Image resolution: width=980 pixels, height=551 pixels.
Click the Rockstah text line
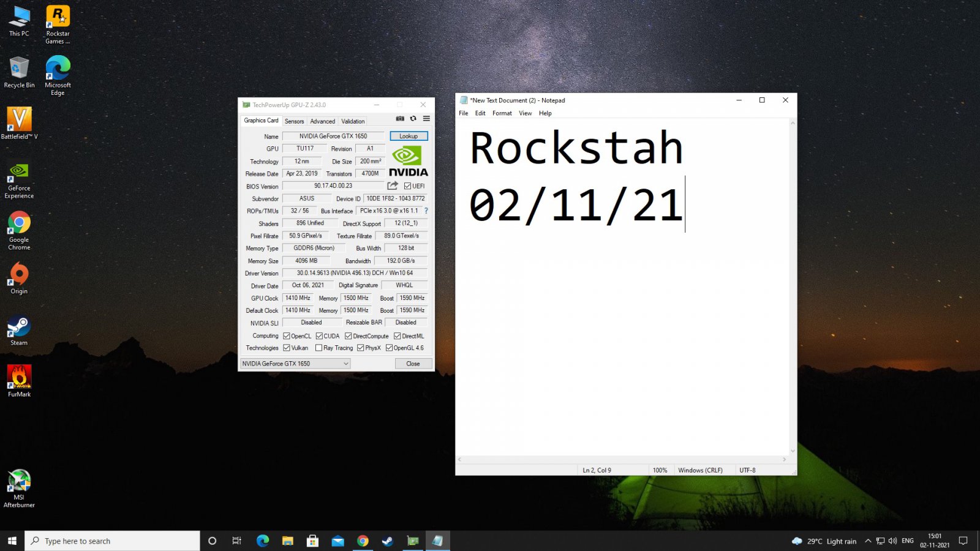pos(576,149)
